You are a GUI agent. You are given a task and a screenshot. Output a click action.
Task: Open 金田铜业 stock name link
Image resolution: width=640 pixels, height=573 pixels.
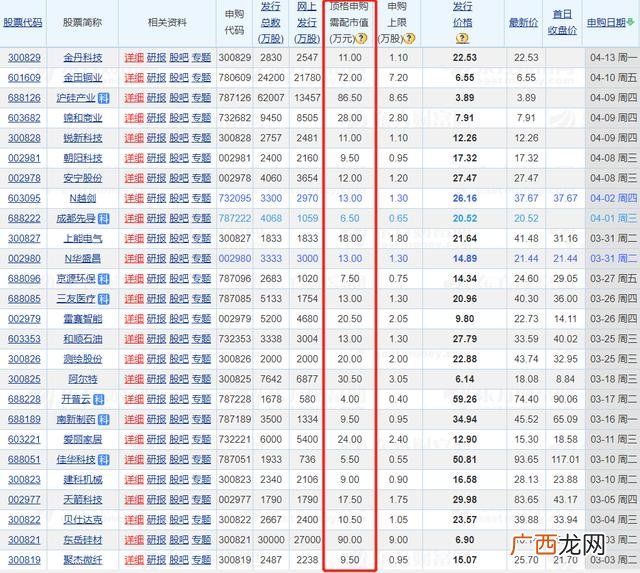coord(83,78)
